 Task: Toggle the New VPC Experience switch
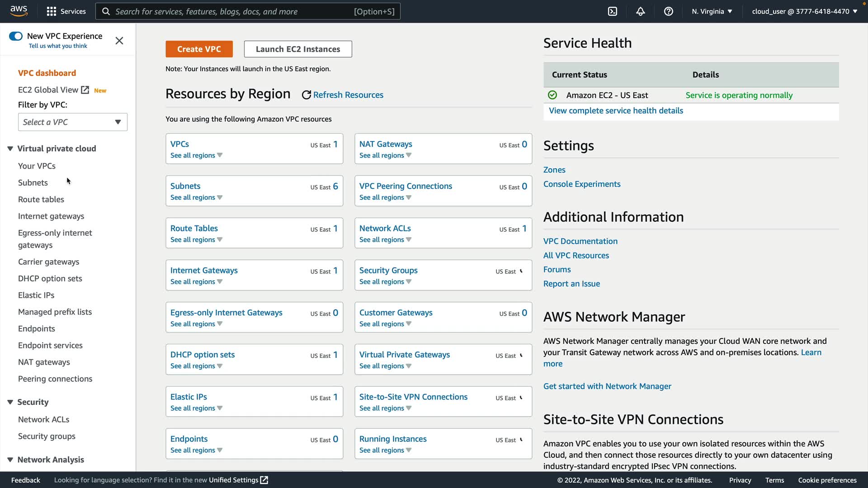pos(16,36)
